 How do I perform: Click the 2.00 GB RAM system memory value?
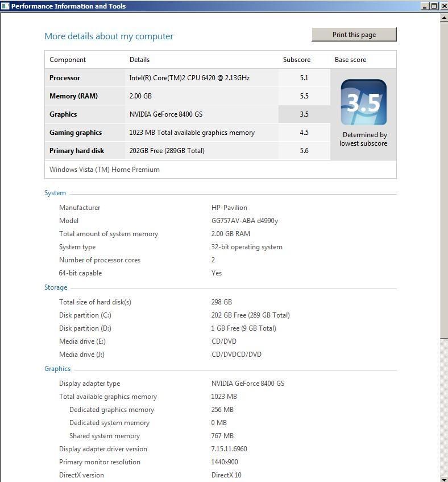tap(231, 234)
